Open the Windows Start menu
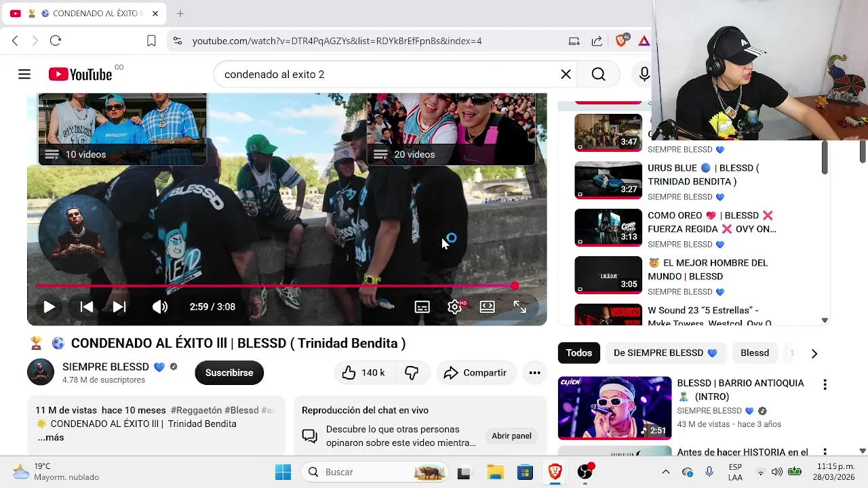Image resolution: width=868 pixels, height=488 pixels. [283, 472]
